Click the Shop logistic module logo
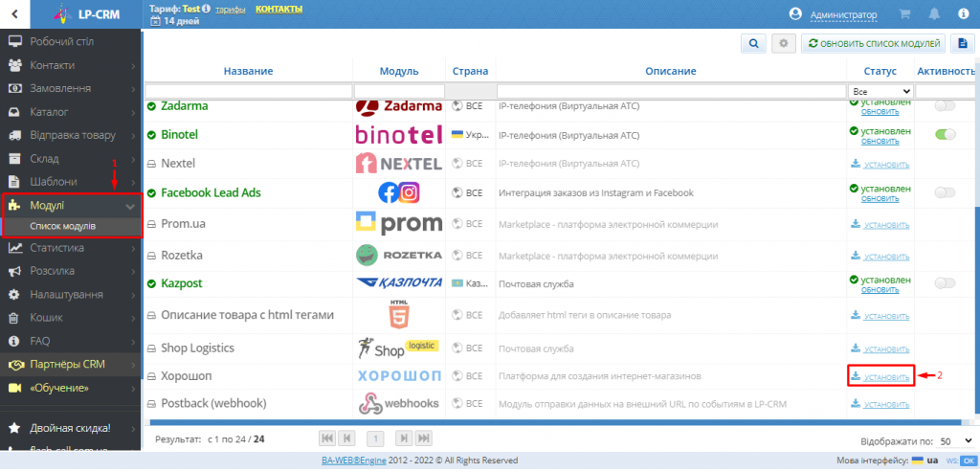Viewport: 980px width, 472px height. (x=399, y=348)
